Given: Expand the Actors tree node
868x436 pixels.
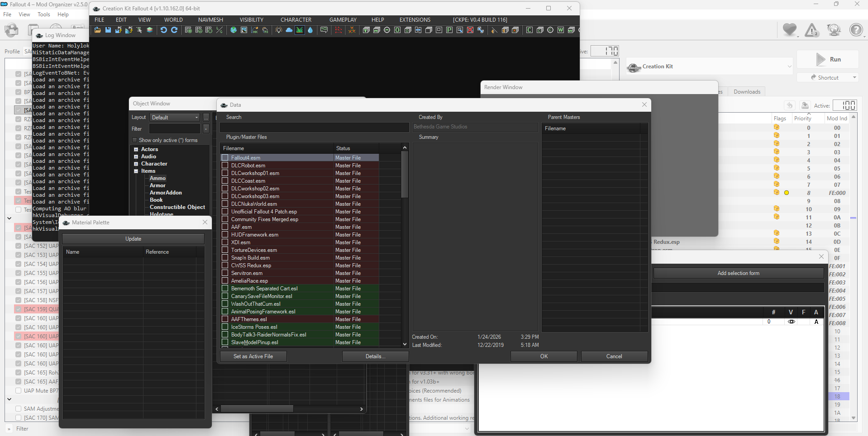Looking at the screenshot, I should (136, 149).
